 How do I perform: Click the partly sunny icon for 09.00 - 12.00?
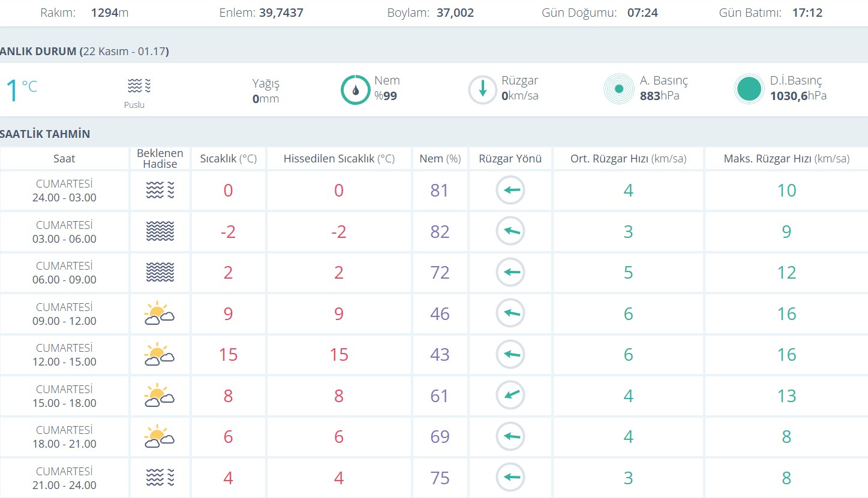click(x=160, y=313)
